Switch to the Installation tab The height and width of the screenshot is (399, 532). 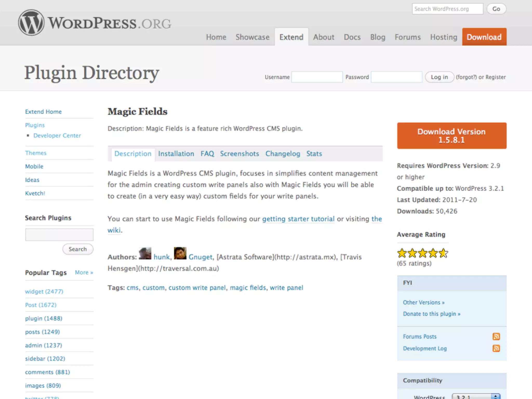point(176,154)
